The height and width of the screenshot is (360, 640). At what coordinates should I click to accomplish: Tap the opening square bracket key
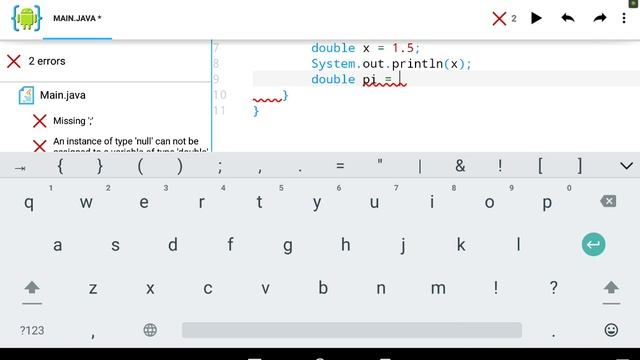coord(540,166)
